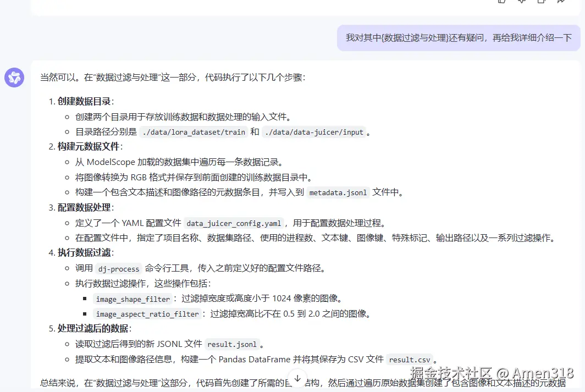Click the scroll-to-bottom arrow
The image size is (585, 392).
[x=297, y=379]
